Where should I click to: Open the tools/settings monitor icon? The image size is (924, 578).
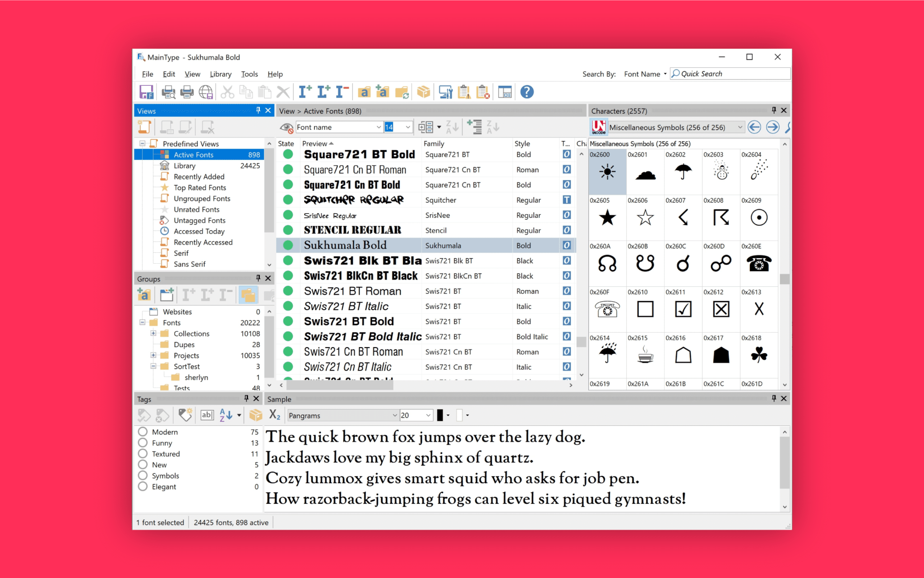(x=446, y=92)
